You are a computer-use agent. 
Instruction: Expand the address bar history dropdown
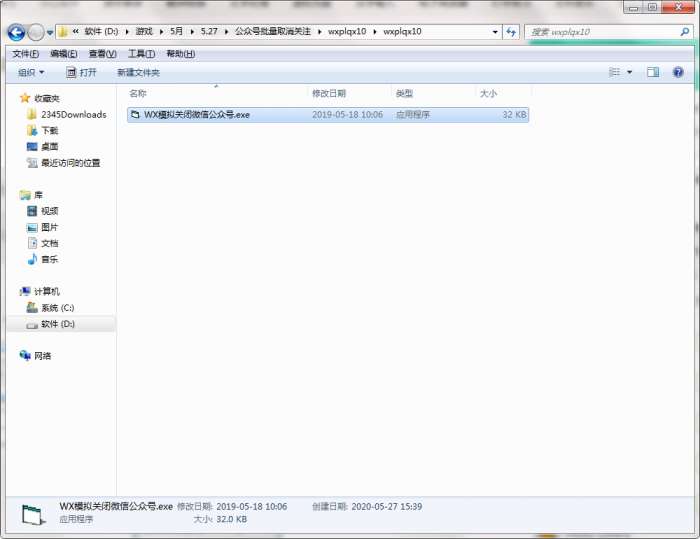pyautogui.click(x=495, y=32)
